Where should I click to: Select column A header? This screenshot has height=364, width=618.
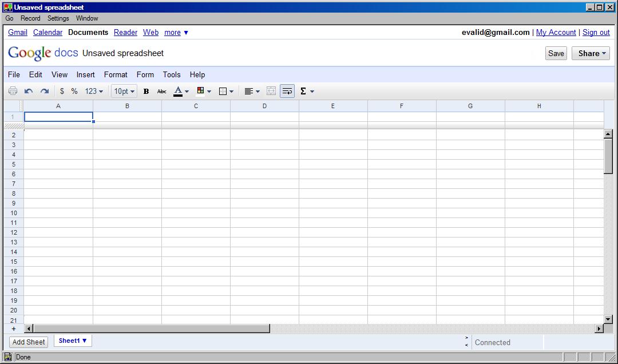[58, 106]
